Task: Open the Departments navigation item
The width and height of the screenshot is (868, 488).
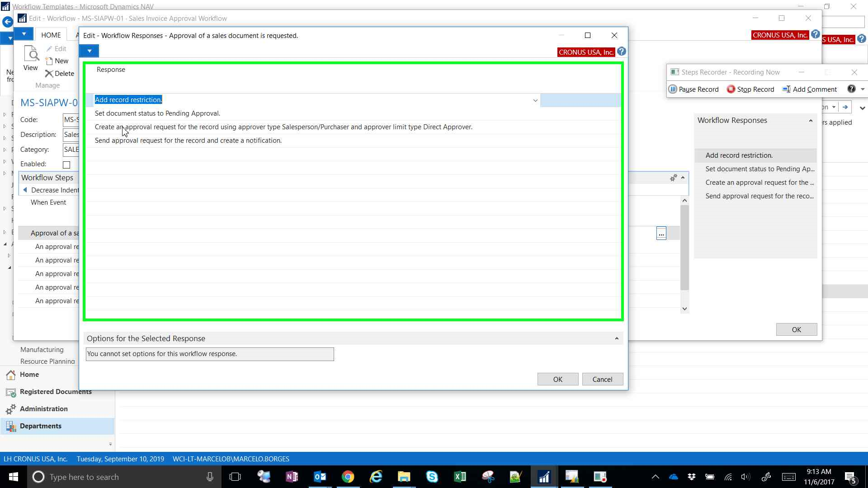Action: tap(40, 426)
